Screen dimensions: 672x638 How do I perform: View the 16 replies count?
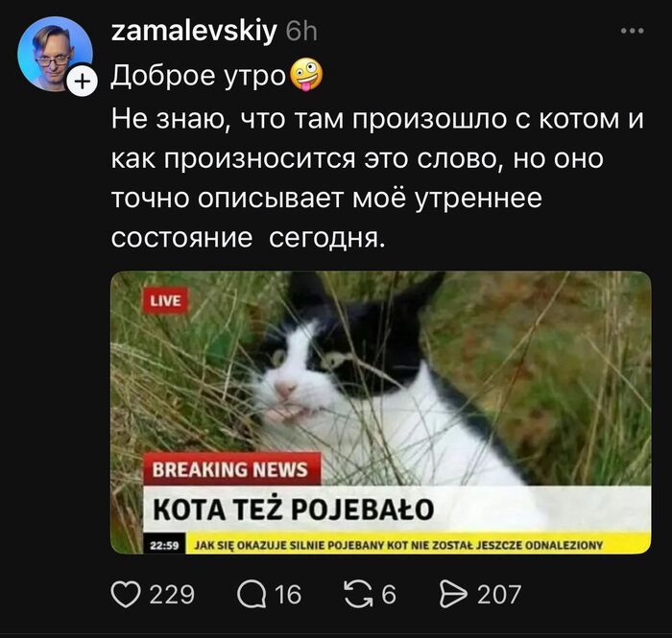[x=288, y=595]
